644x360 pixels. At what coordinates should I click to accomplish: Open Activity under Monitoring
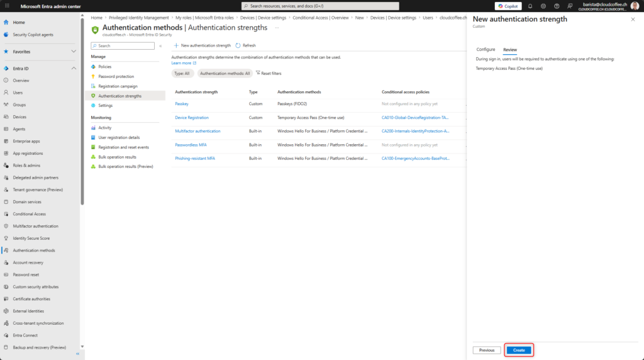pos(105,128)
